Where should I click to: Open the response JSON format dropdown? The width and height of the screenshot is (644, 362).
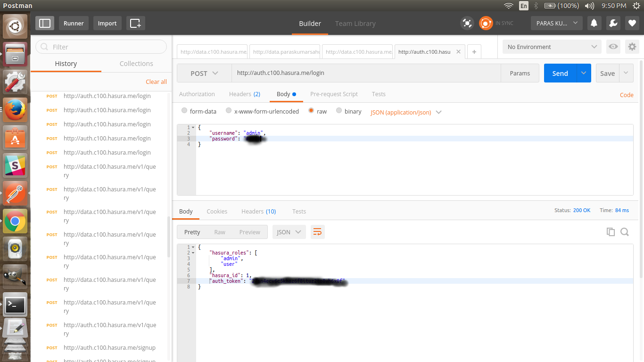289,232
